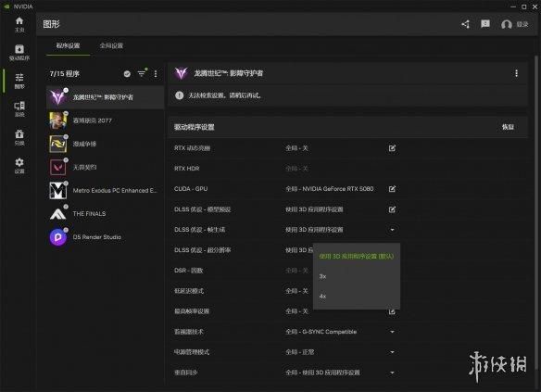Screen dimensions: 541x392
Task: Click the share icon in header
Action: point(465,24)
